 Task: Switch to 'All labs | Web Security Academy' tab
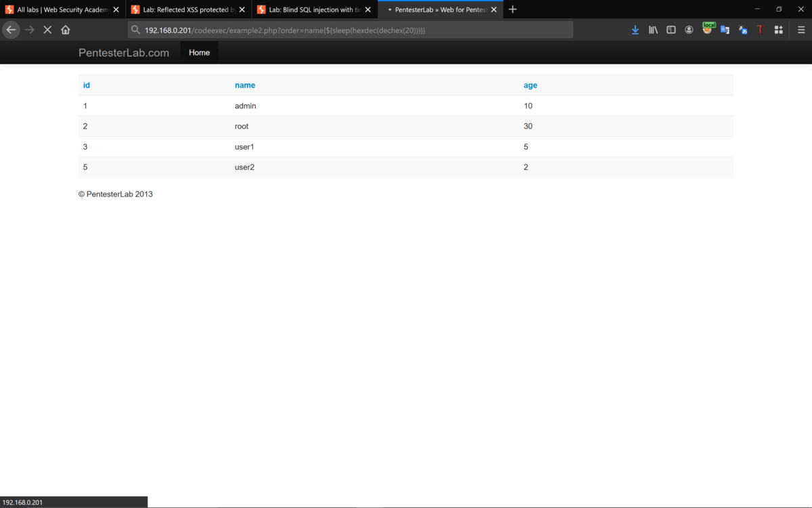tap(63, 9)
